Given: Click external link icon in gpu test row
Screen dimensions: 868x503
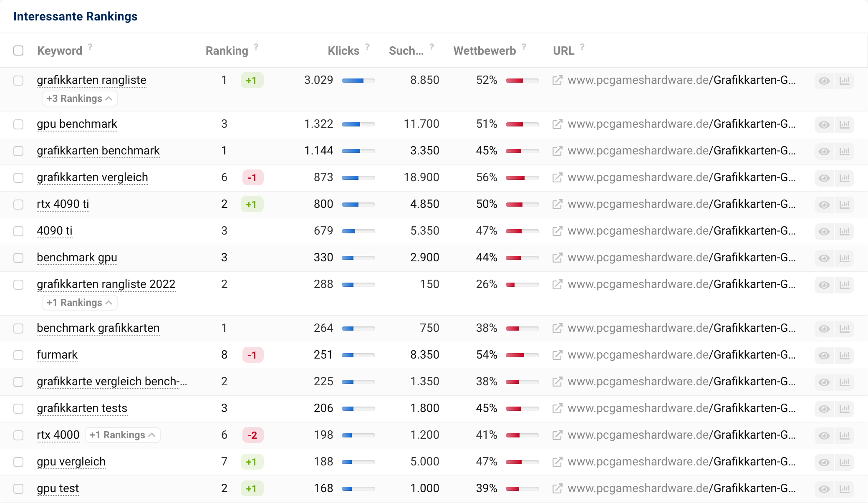Looking at the screenshot, I should pyautogui.click(x=557, y=488).
